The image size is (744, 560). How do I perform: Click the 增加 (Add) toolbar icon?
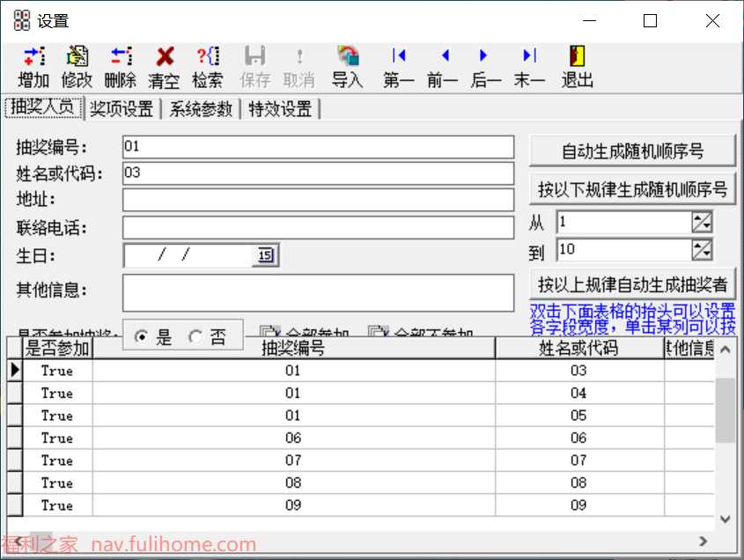[x=33, y=58]
